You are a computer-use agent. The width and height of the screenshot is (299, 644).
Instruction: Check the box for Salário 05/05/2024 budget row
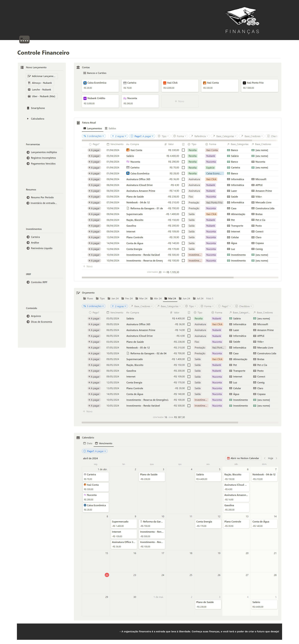click(x=189, y=319)
